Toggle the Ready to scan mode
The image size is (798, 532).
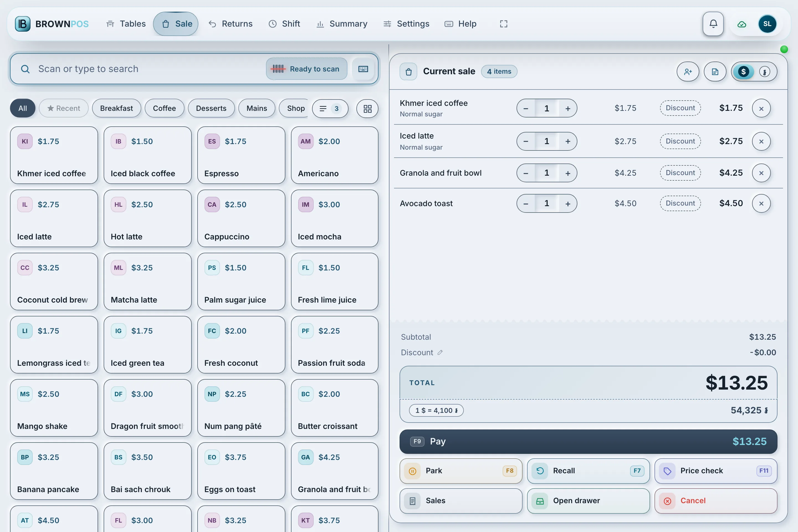(306, 69)
